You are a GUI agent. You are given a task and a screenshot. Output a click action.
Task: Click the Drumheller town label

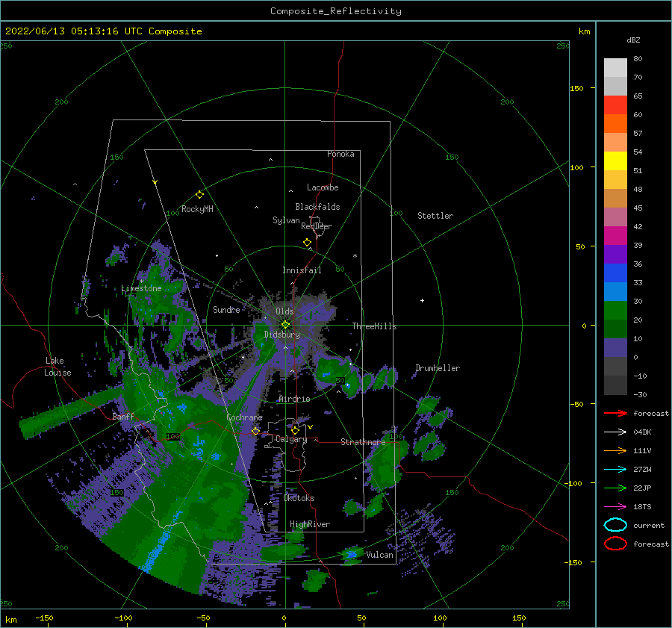[438, 368]
